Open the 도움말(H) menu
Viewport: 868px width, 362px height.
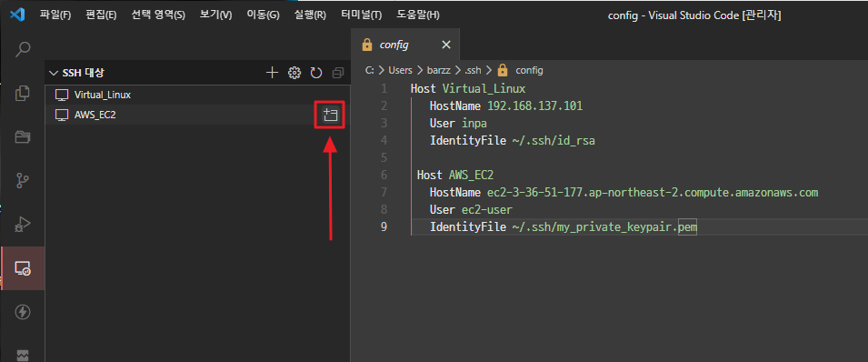pos(418,15)
